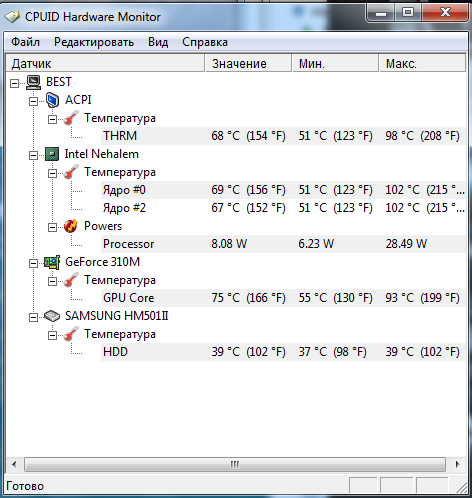Open the Справка menu
Screen dimensions: 472x498
coord(205,42)
